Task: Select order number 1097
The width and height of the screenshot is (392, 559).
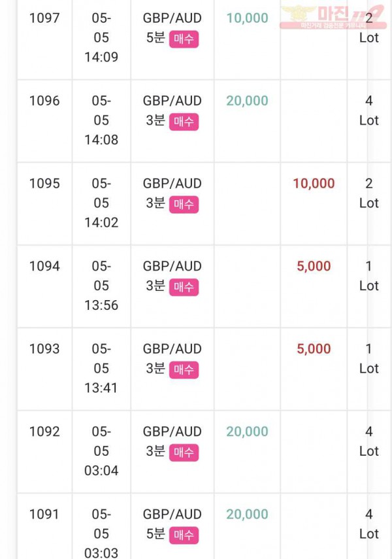Action: click(x=44, y=18)
